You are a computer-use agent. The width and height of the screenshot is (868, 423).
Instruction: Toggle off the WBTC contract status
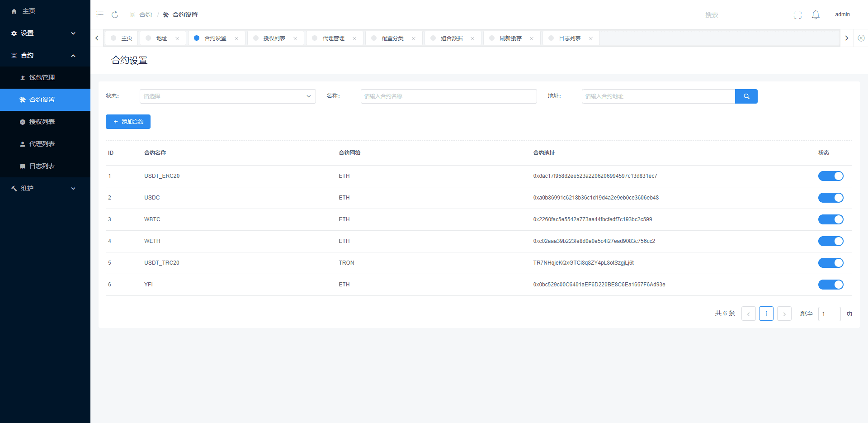pos(830,219)
